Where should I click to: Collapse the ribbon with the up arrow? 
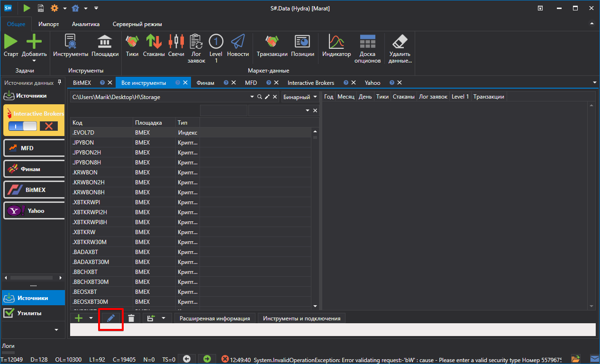coord(591,23)
